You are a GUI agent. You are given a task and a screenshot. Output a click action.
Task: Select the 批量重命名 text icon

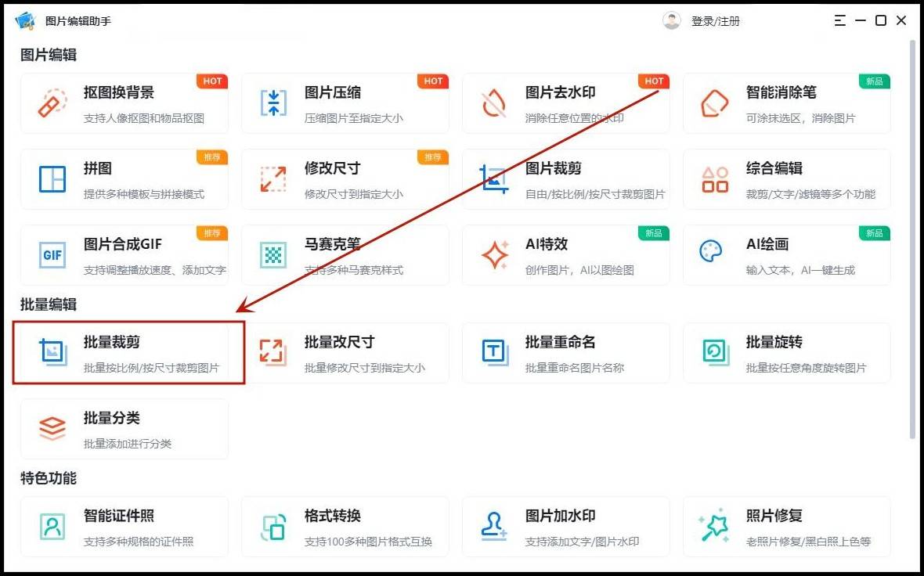click(495, 352)
